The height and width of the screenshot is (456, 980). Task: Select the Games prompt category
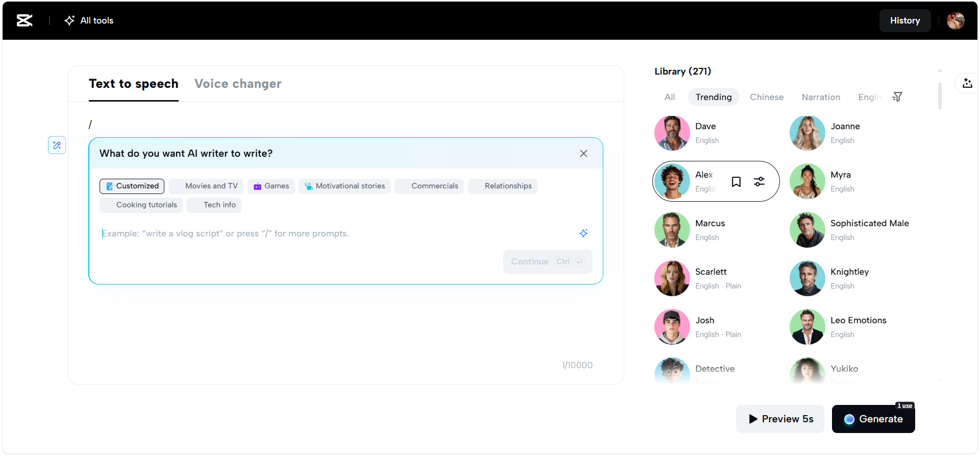(271, 186)
